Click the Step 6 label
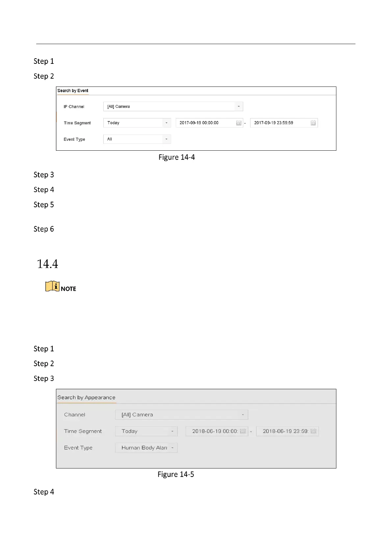392x554 pixels. click(44, 229)
